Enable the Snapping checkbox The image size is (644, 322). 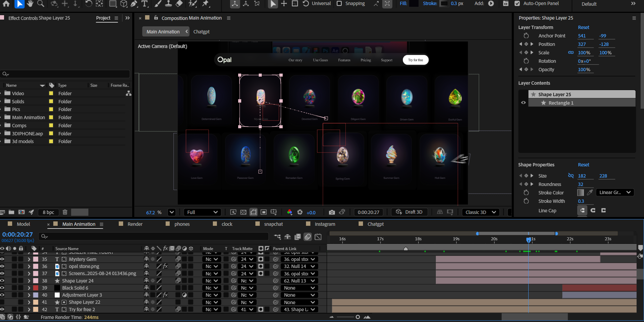(x=339, y=3)
